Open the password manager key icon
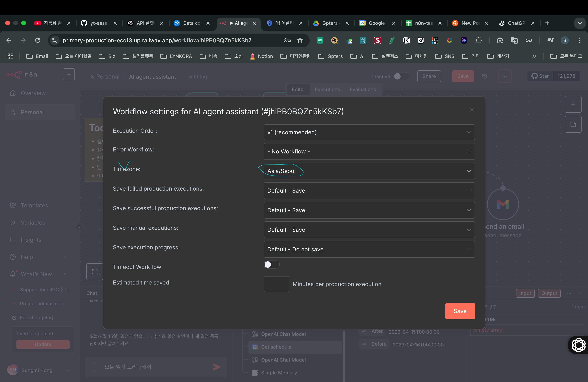588x382 pixels. click(x=287, y=41)
